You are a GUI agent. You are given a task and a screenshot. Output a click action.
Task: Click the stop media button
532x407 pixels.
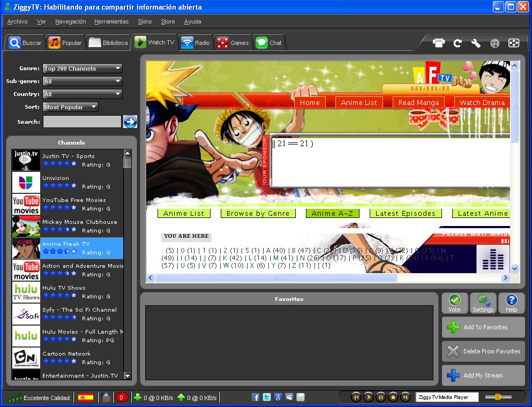pyautogui.click(x=393, y=397)
